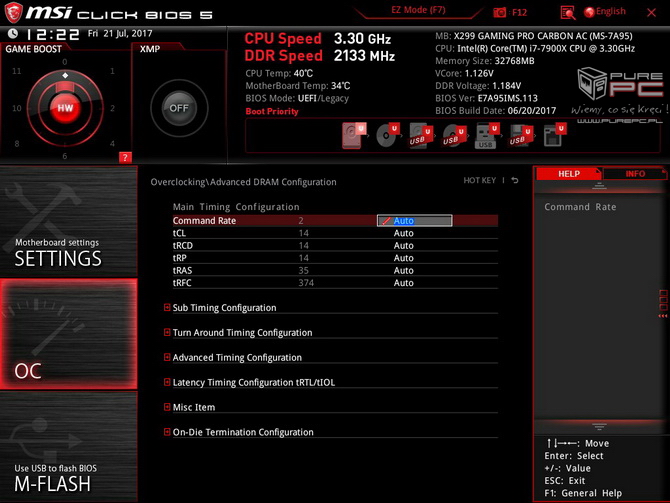
Task: Select the first hard disk boot device icon
Action: pyautogui.click(x=354, y=135)
